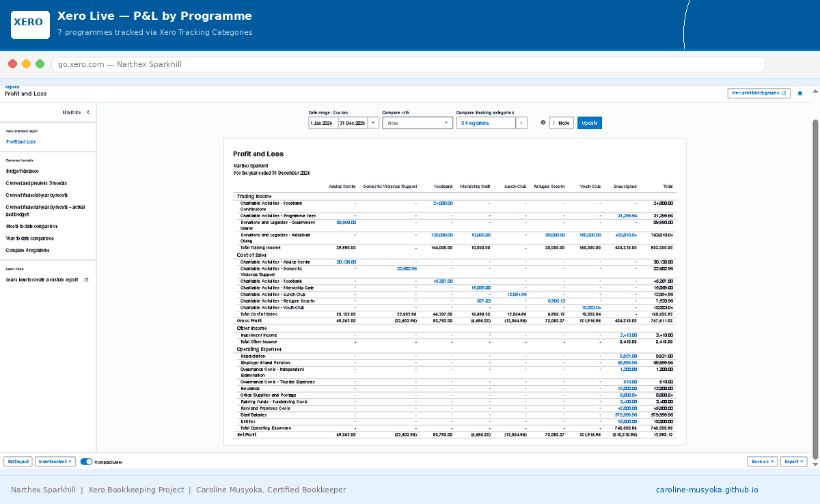Click the Advice Centre column header

click(x=342, y=186)
